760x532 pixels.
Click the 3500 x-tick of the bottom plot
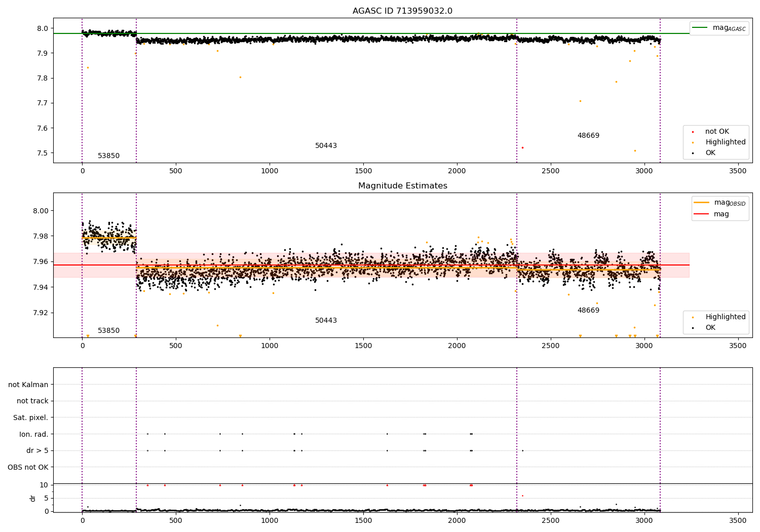pos(738,520)
